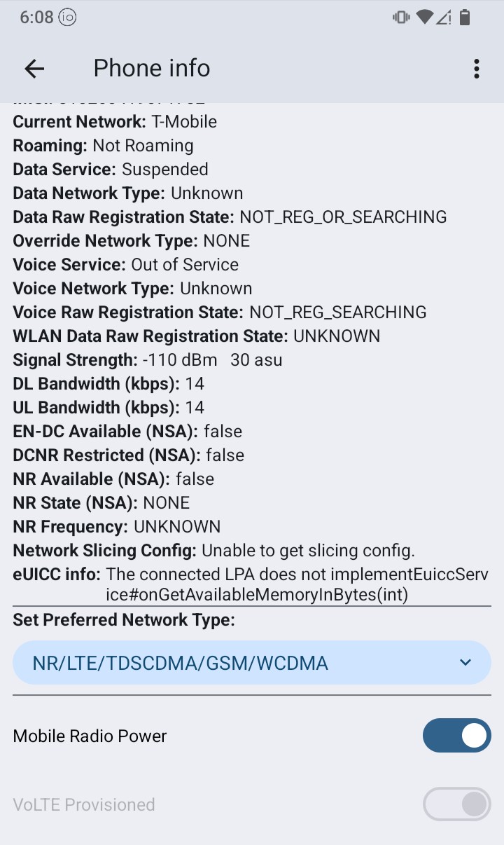Tap the Current Network T-Mobile row
Image resolution: width=504 pixels, height=845 pixels.
pyautogui.click(x=115, y=122)
